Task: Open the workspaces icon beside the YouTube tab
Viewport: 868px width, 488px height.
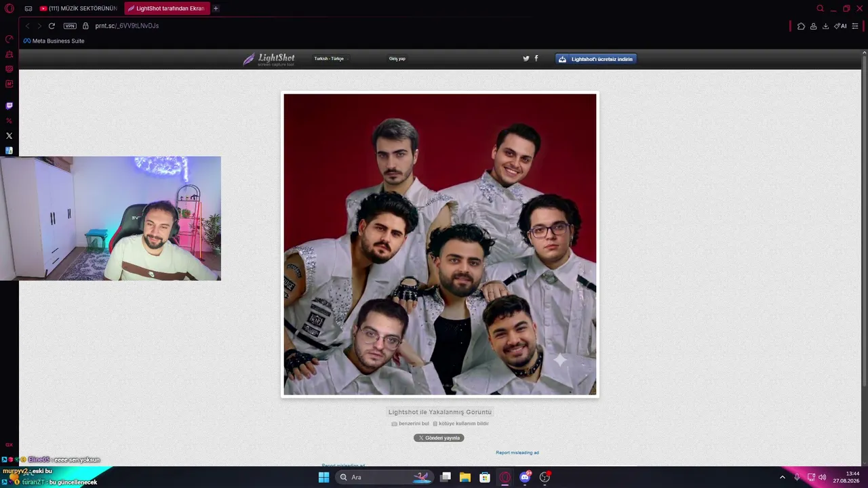Action: tap(28, 9)
